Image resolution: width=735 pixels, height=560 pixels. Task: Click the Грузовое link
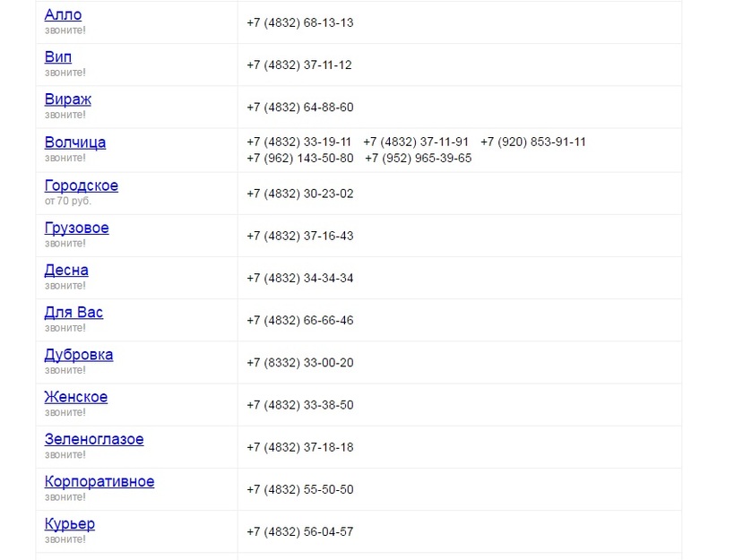pyautogui.click(x=77, y=228)
